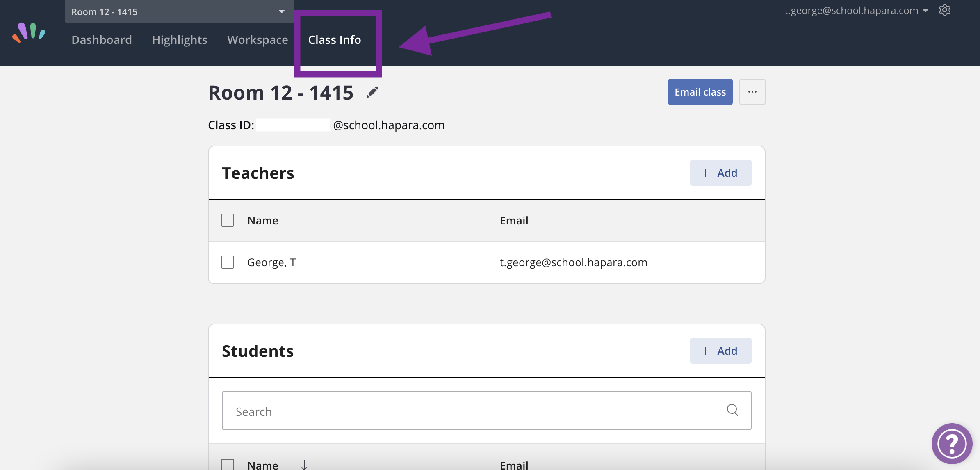Viewport: 980px width, 470px height.
Task: Open the settings gear
Action: [x=945, y=10]
